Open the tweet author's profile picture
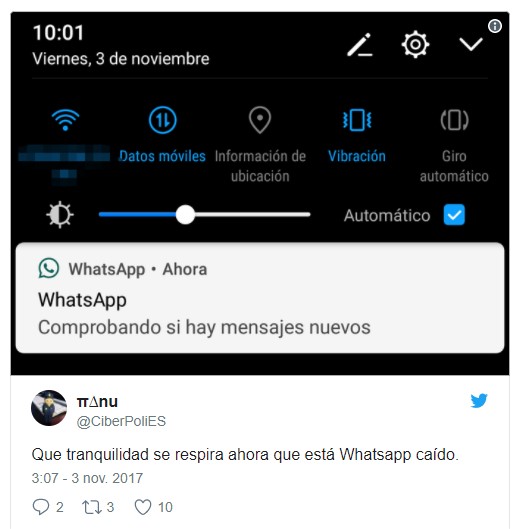 pyautogui.click(x=49, y=408)
